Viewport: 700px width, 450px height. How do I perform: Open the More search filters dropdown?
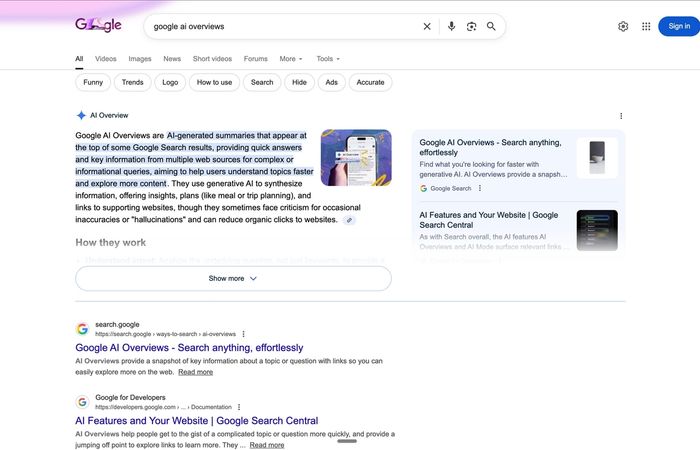click(291, 59)
